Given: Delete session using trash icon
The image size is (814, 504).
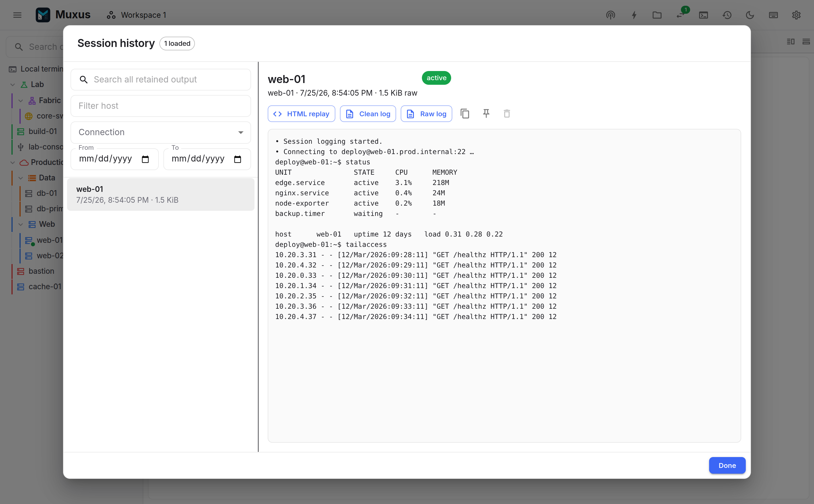Looking at the screenshot, I should click(507, 114).
